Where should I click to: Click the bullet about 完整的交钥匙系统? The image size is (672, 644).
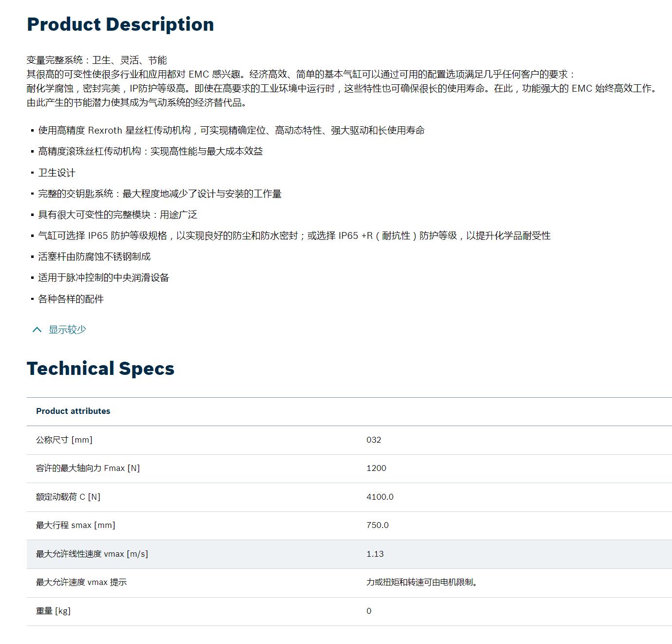(x=160, y=194)
